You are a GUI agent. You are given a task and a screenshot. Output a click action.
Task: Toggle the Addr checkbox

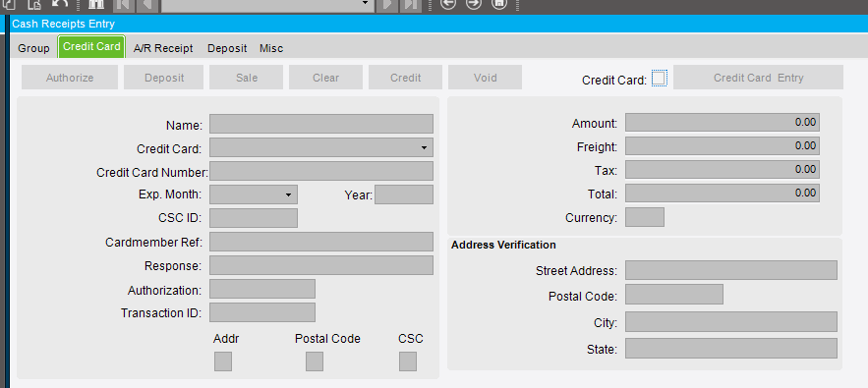(223, 361)
